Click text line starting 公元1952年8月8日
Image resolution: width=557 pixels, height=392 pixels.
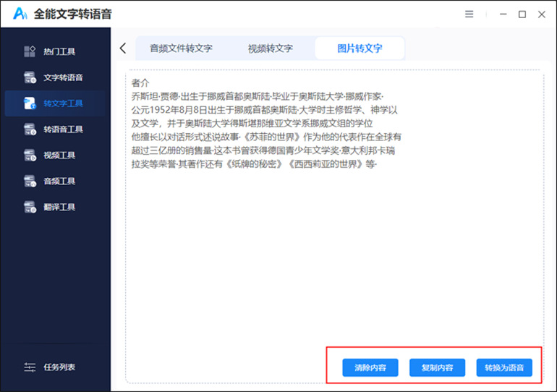coord(264,110)
